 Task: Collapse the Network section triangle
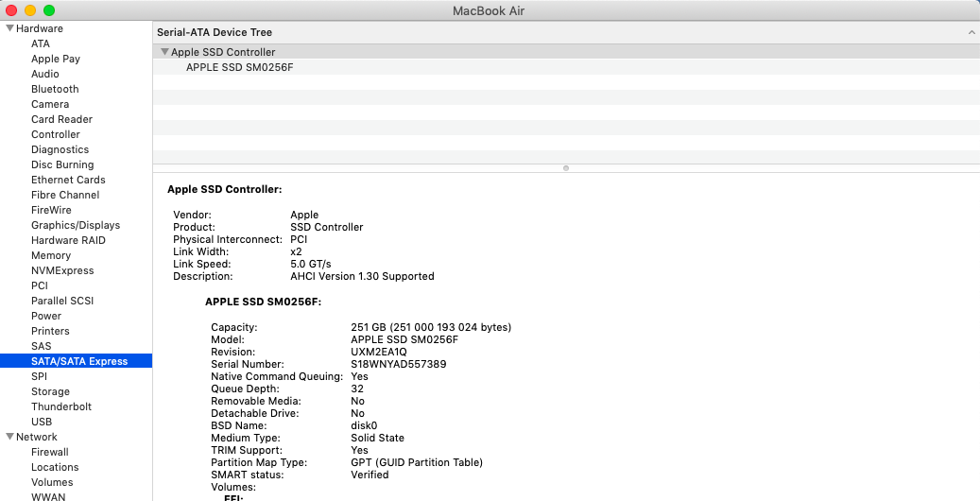10,437
